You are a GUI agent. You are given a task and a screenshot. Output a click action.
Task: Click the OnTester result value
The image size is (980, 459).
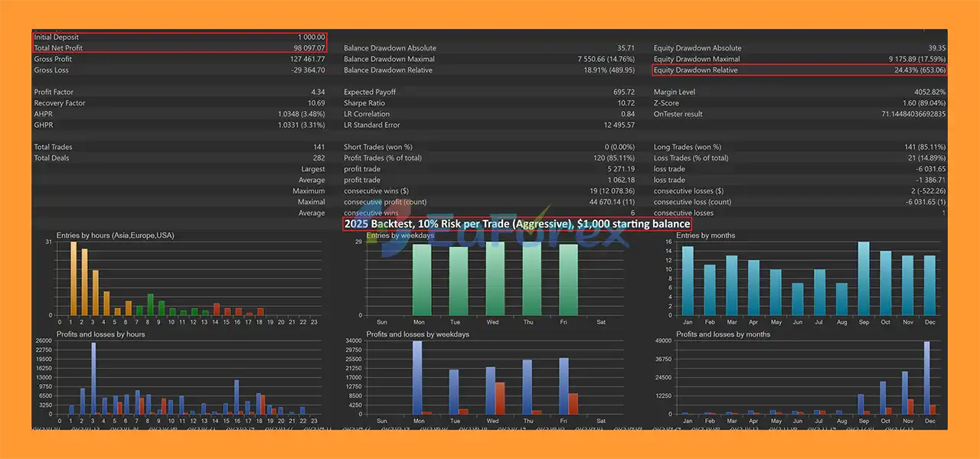[x=913, y=115]
